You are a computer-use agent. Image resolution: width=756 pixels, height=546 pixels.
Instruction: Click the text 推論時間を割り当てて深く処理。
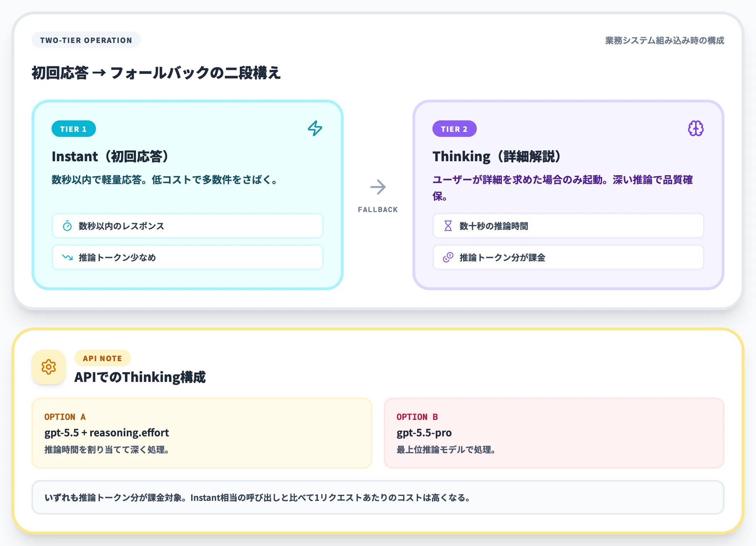point(107,450)
